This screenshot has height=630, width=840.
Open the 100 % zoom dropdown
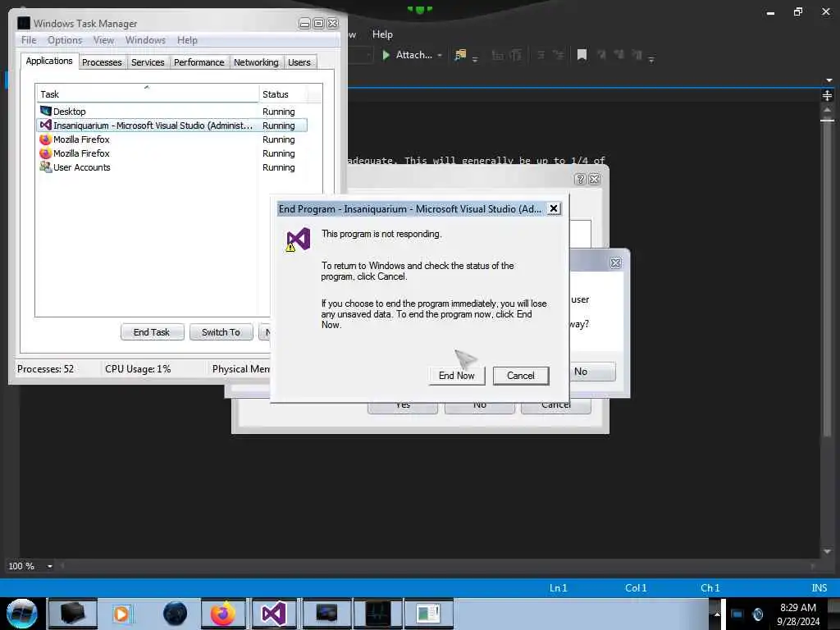click(50, 566)
